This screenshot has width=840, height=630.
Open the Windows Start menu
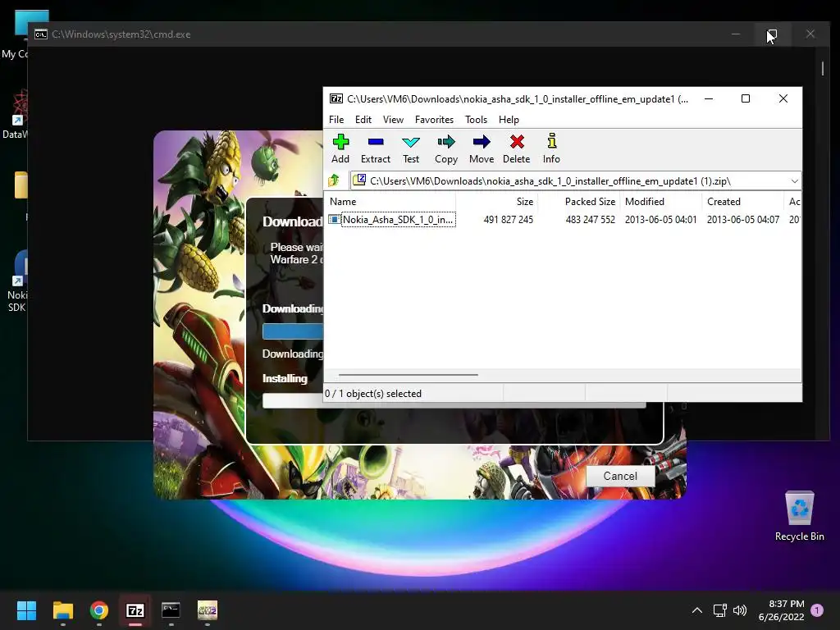coord(26,610)
